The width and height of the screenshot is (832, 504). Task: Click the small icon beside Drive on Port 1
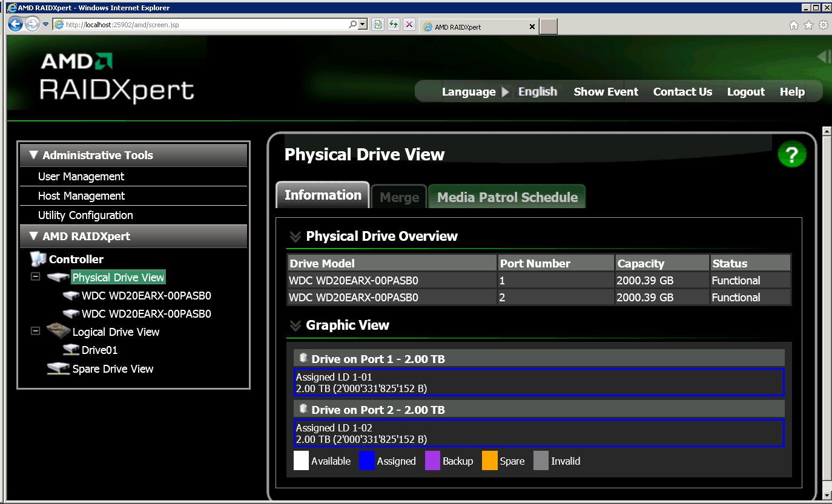(303, 358)
